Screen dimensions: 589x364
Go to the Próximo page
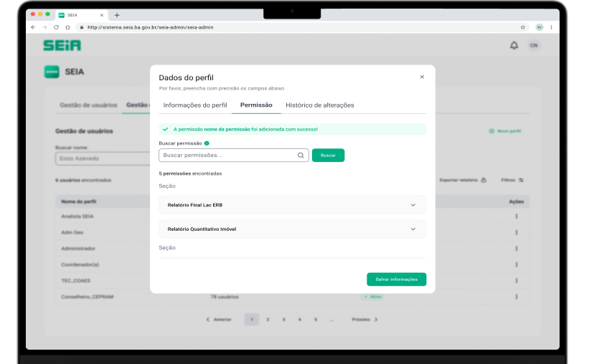(364, 319)
